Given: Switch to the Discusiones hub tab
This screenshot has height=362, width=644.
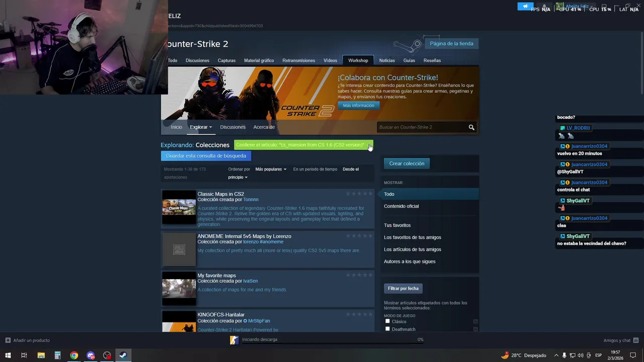Looking at the screenshot, I should click(x=197, y=60).
